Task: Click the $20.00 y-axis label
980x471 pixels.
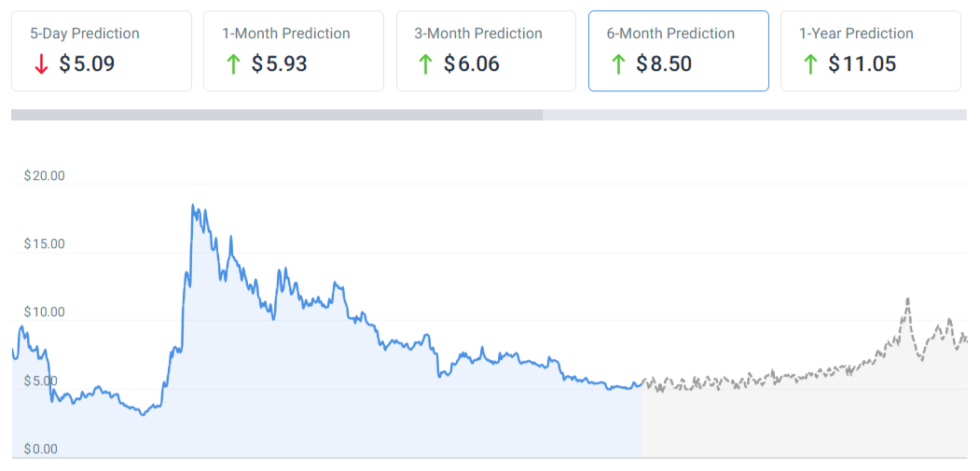Action: [x=44, y=175]
